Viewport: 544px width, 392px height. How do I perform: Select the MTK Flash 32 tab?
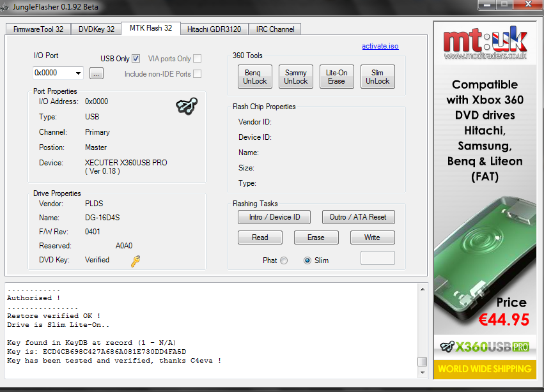(151, 28)
